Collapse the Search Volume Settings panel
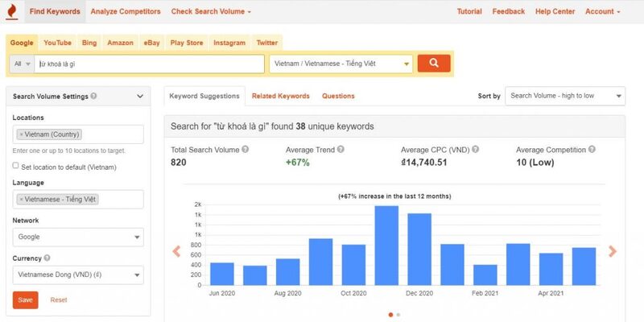The height and width of the screenshot is (322, 644). tap(139, 97)
